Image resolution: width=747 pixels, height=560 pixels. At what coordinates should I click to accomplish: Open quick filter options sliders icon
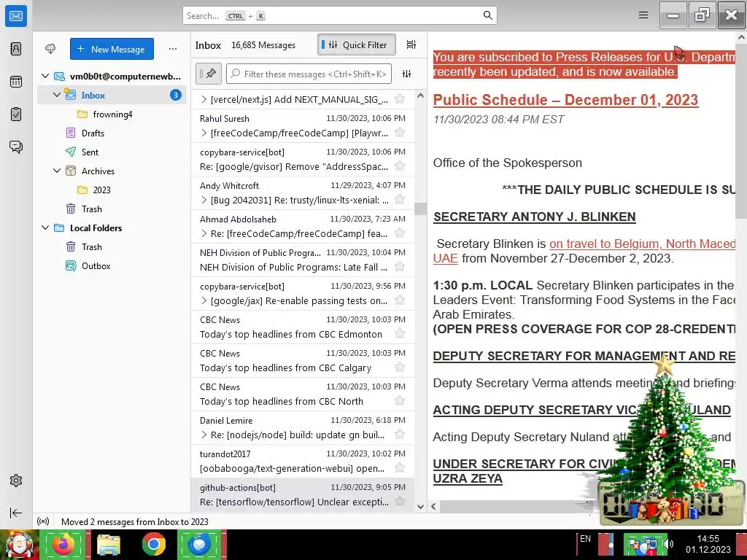point(407,74)
